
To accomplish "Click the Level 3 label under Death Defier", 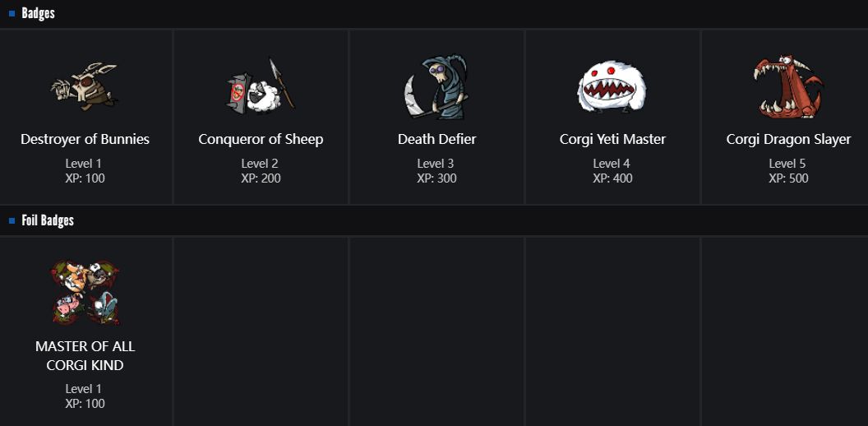I will pos(436,164).
